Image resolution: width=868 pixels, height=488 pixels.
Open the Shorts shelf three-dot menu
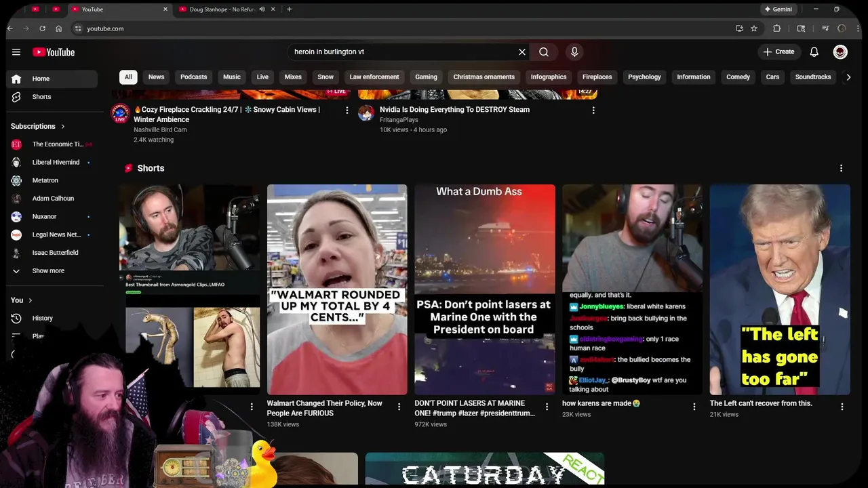841,168
